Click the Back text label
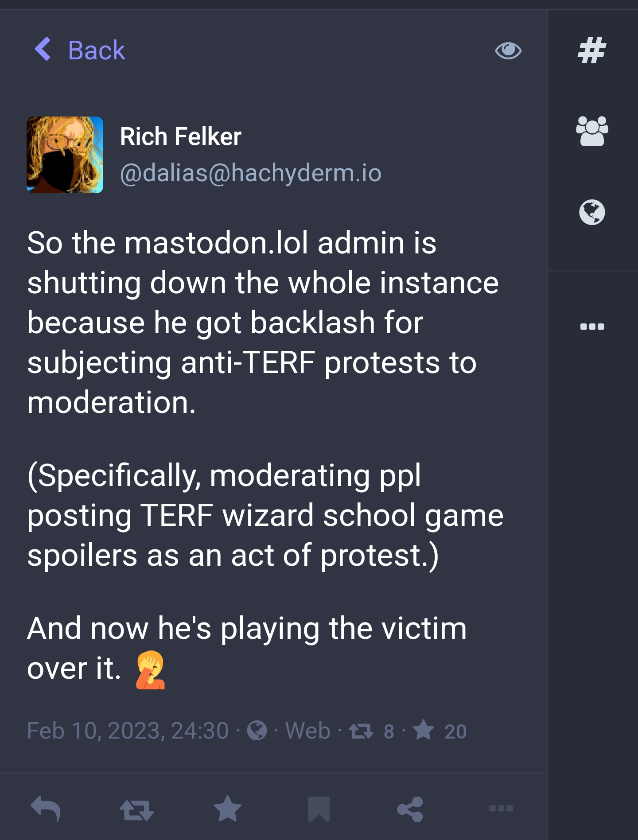638x840 pixels. 97,50
